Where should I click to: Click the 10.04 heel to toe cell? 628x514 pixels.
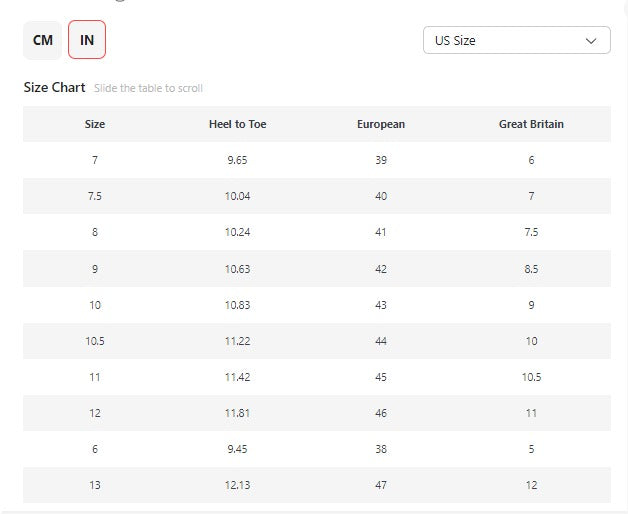coord(237,196)
